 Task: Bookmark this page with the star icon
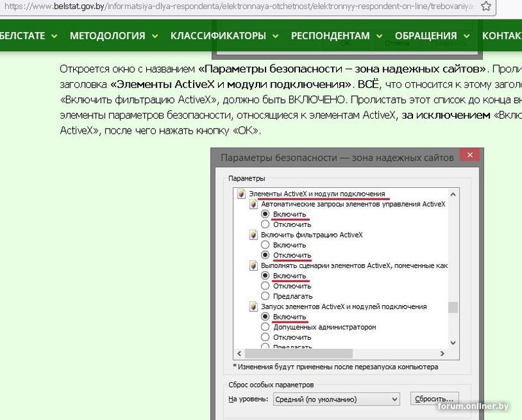485,6
